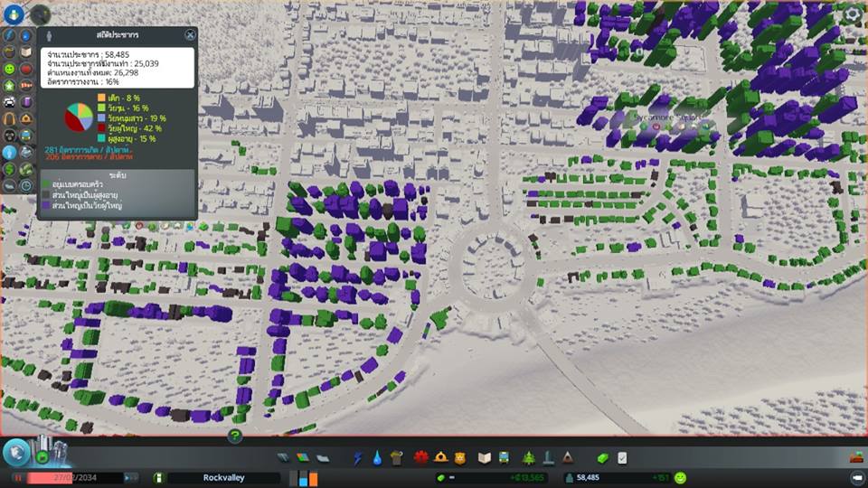Change the simulation speed arrows
The width and height of the screenshot is (868, 488).
tap(130, 477)
